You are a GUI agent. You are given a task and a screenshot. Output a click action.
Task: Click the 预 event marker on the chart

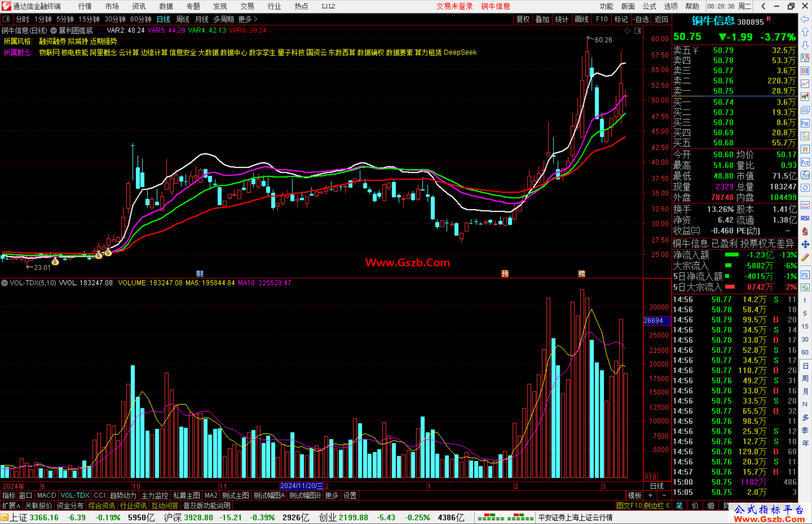click(x=505, y=273)
